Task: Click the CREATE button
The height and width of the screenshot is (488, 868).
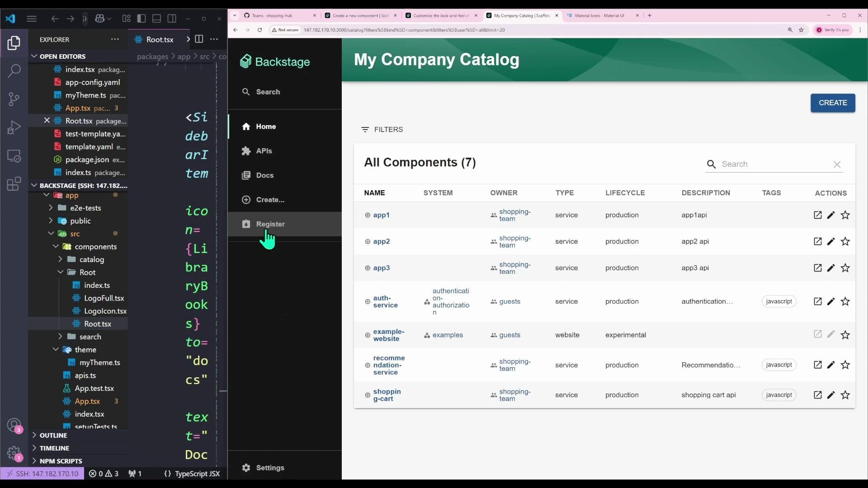Action: [833, 103]
